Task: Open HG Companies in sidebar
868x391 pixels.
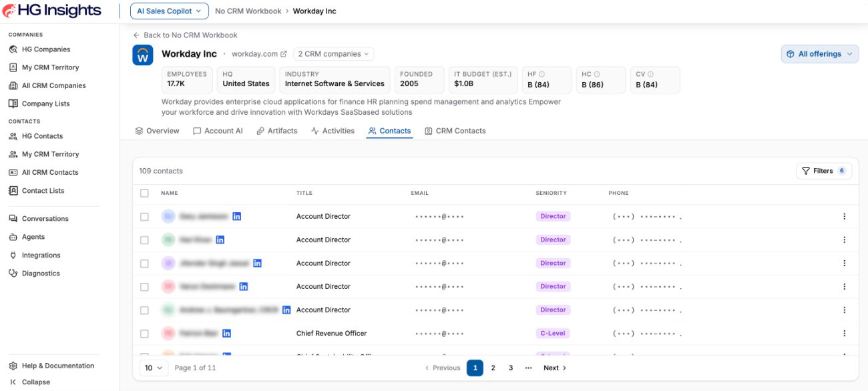Action: tap(45, 49)
